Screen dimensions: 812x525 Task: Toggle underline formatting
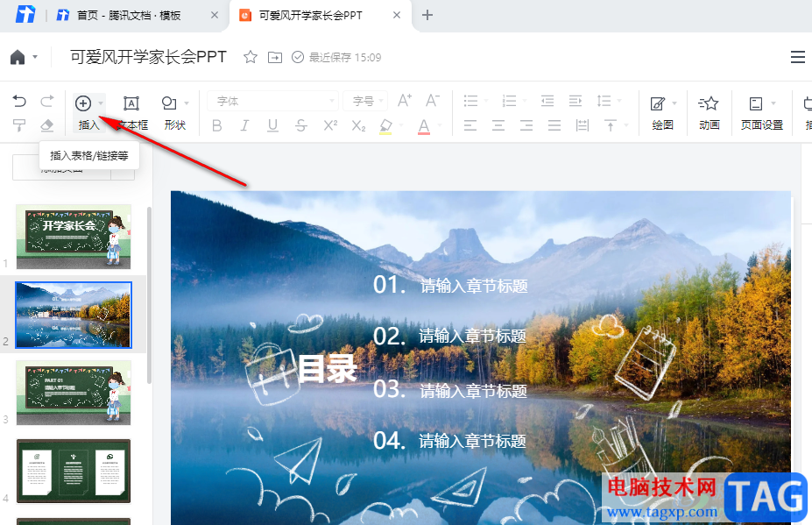click(x=272, y=125)
